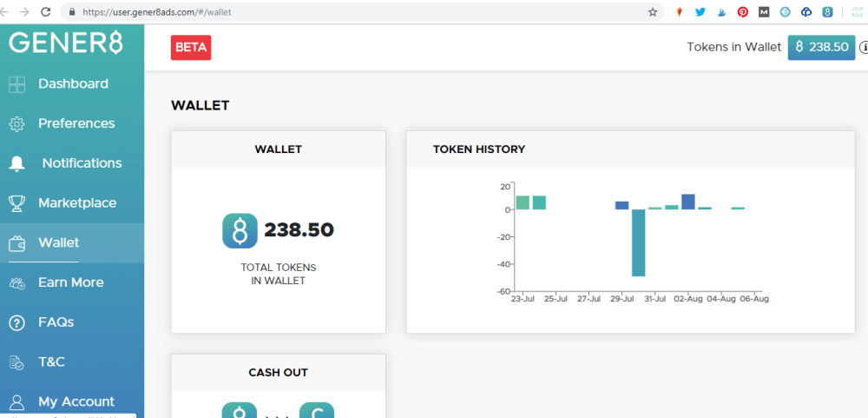
Task: Click the TOKEN HISTORY heading
Action: (479, 149)
